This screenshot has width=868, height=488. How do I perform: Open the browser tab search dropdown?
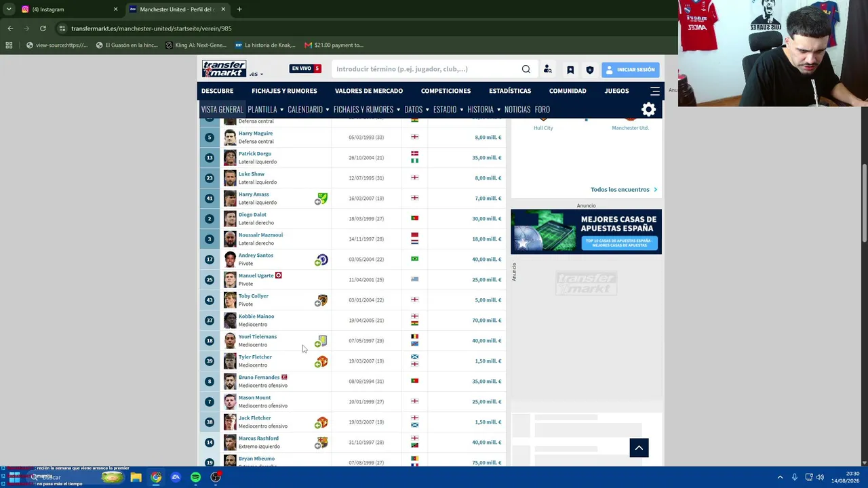pyautogui.click(x=9, y=9)
